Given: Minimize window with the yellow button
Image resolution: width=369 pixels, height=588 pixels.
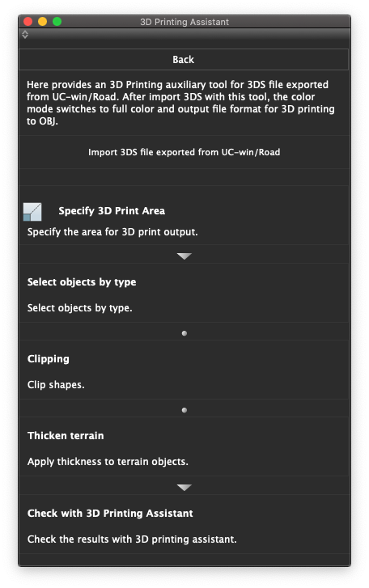Looking at the screenshot, I should (43, 22).
